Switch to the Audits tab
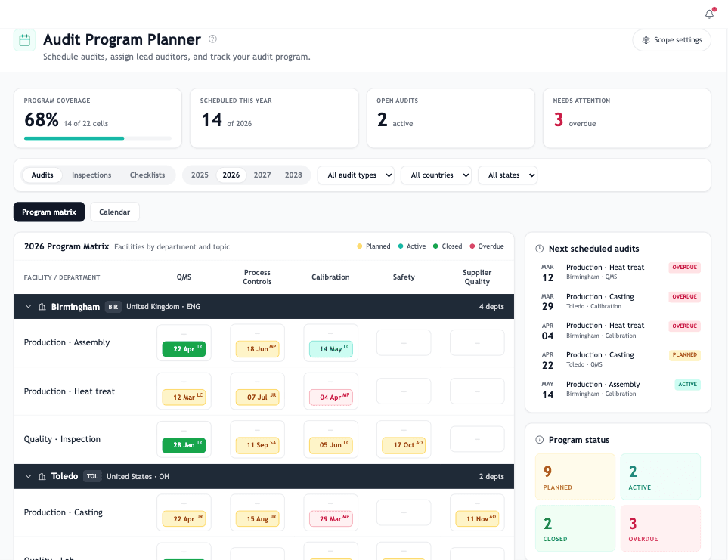Screen dimensions: 728x560 (x=42, y=175)
